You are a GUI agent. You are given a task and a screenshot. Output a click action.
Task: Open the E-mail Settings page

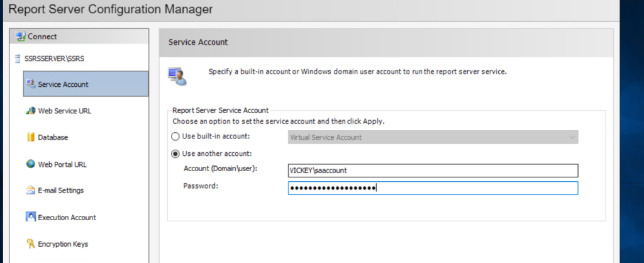coord(61,191)
